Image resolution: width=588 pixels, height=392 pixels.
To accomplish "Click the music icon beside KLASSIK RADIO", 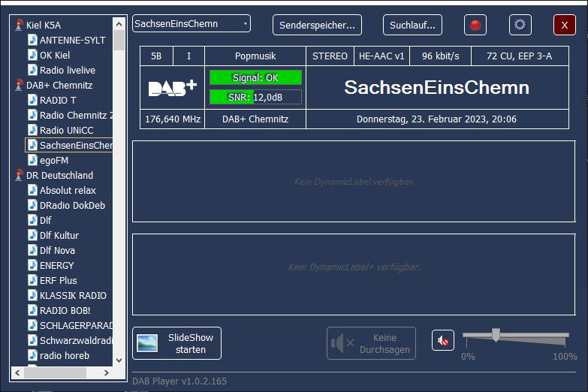I will (x=32, y=295).
